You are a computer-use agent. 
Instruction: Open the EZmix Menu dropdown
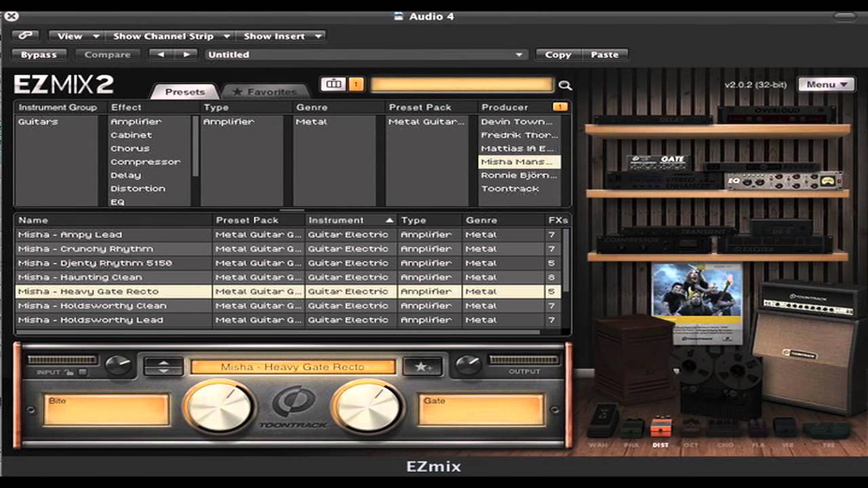(825, 85)
